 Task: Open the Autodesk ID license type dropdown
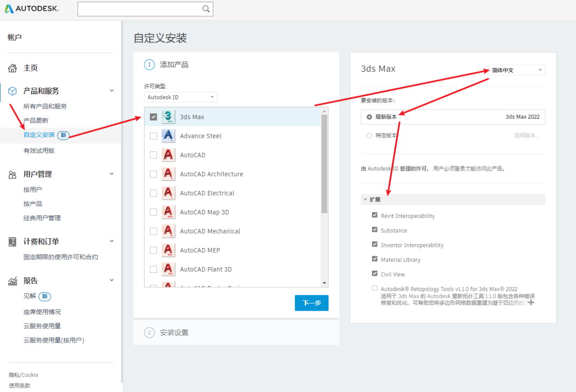(x=181, y=97)
